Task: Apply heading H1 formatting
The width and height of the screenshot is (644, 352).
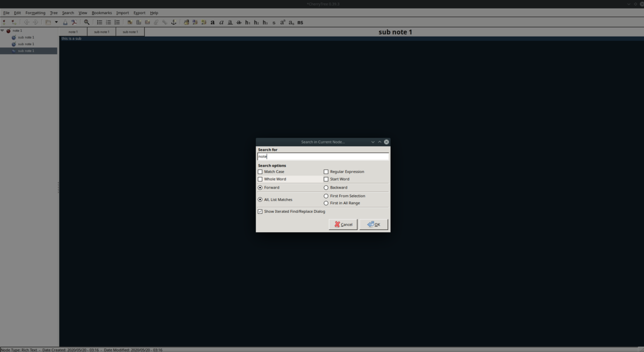Action: (x=247, y=22)
